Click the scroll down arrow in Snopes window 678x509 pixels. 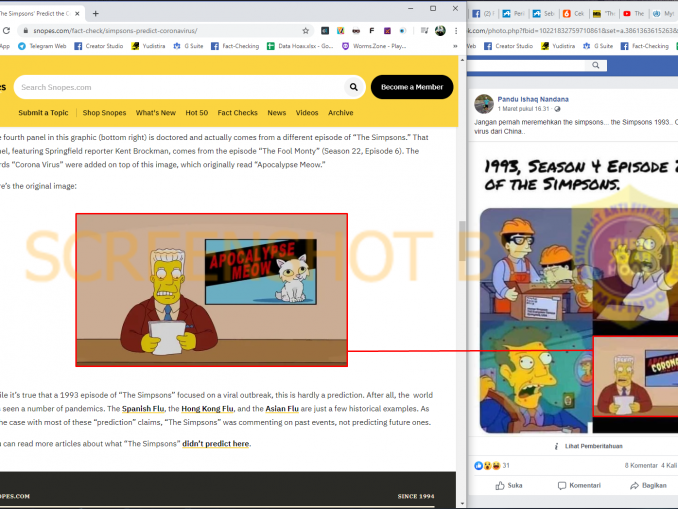(x=462, y=503)
